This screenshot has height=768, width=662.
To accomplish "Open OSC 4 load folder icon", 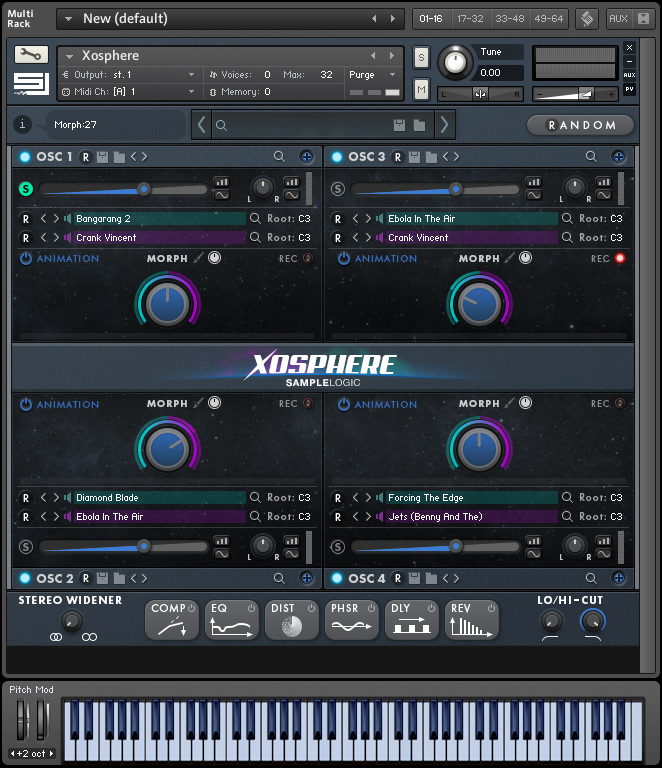I will click(x=431, y=578).
